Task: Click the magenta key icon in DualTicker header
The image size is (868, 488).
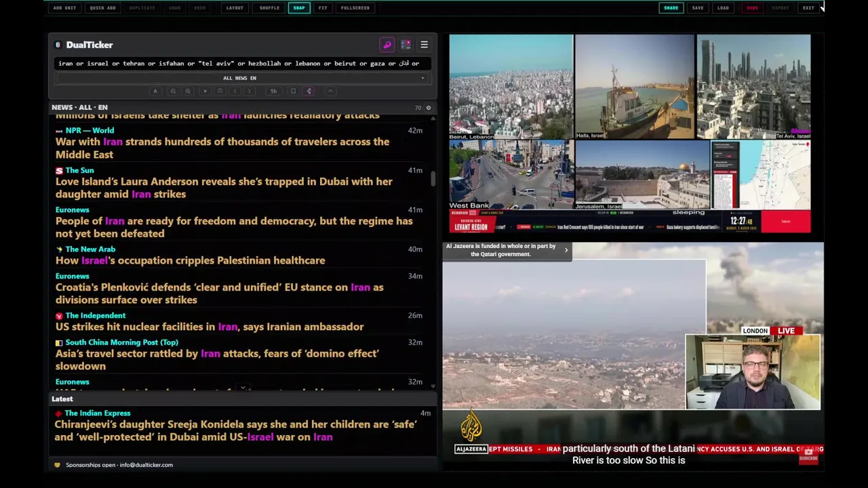Action: click(387, 45)
